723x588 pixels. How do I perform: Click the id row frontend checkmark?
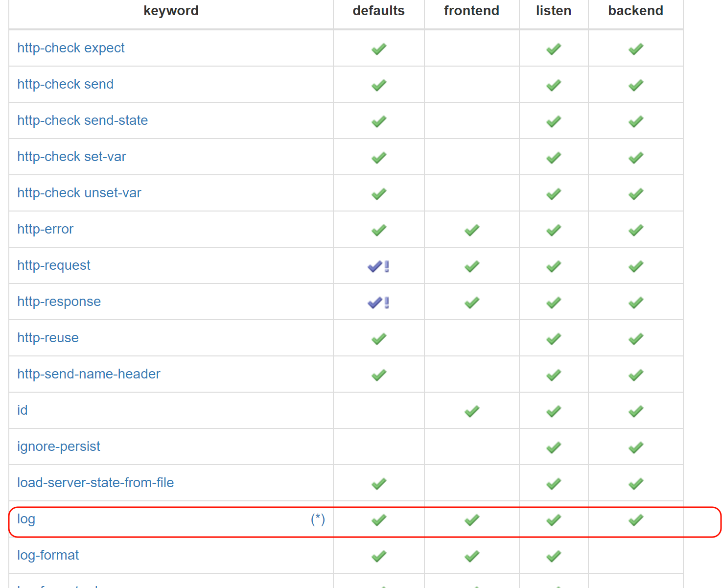(x=471, y=411)
